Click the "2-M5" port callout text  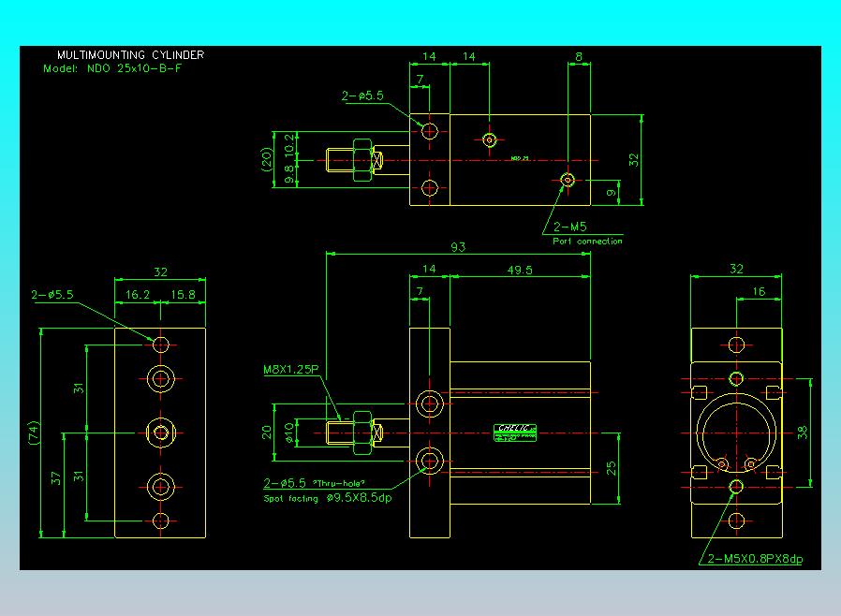click(569, 227)
